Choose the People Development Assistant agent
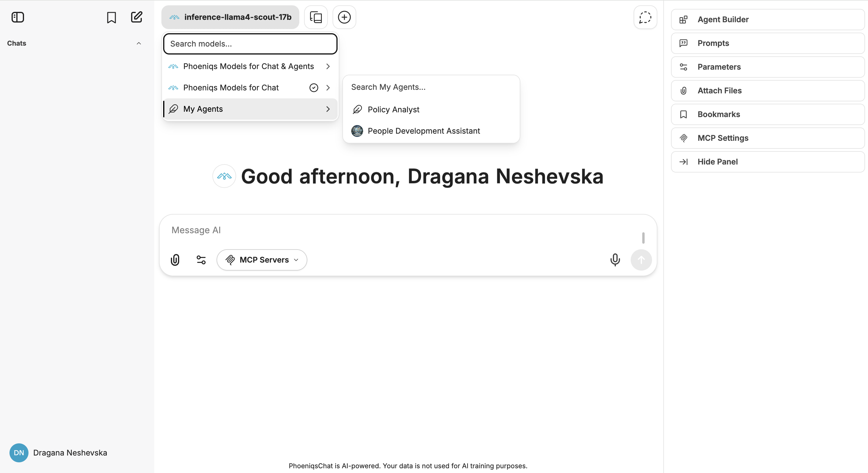Screen dimensions: 868x473 (x=431, y=131)
